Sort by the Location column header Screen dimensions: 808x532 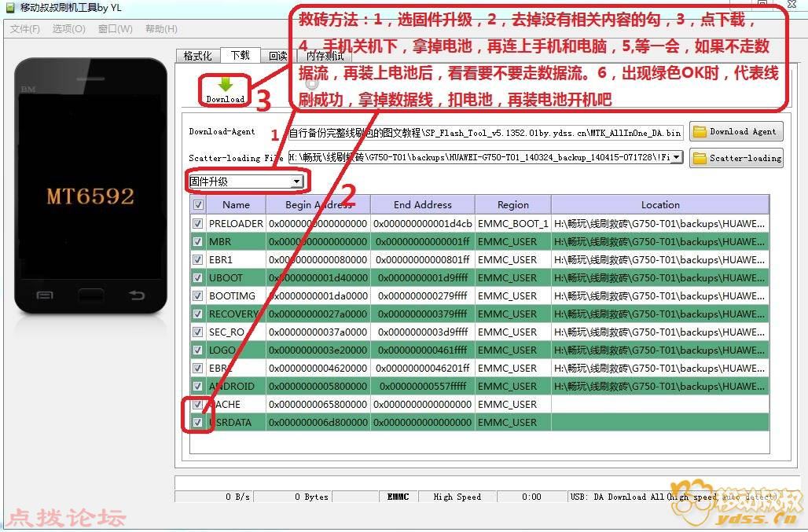(x=660, y=204)
